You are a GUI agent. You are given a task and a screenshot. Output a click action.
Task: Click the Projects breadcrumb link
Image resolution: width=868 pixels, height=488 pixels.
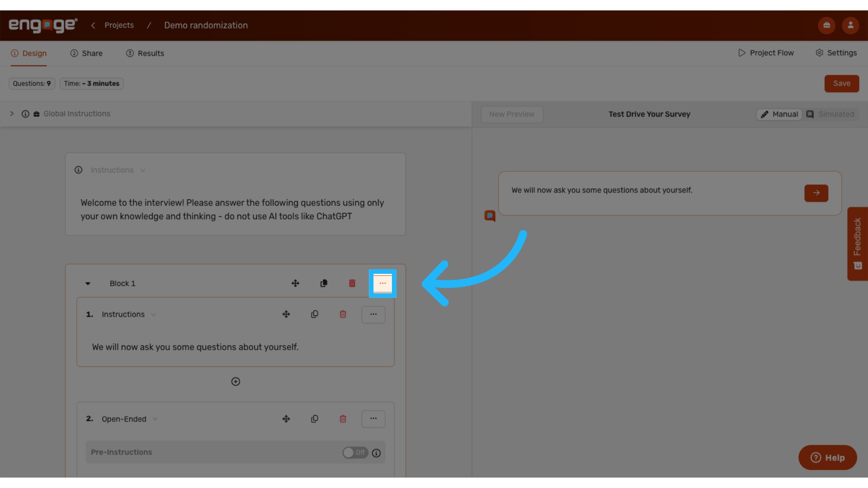tap(119, 25)
